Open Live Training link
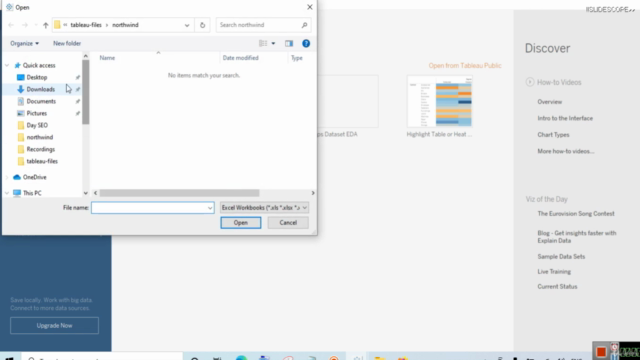This screenshot has height=360, width=640. click(554, 271)
